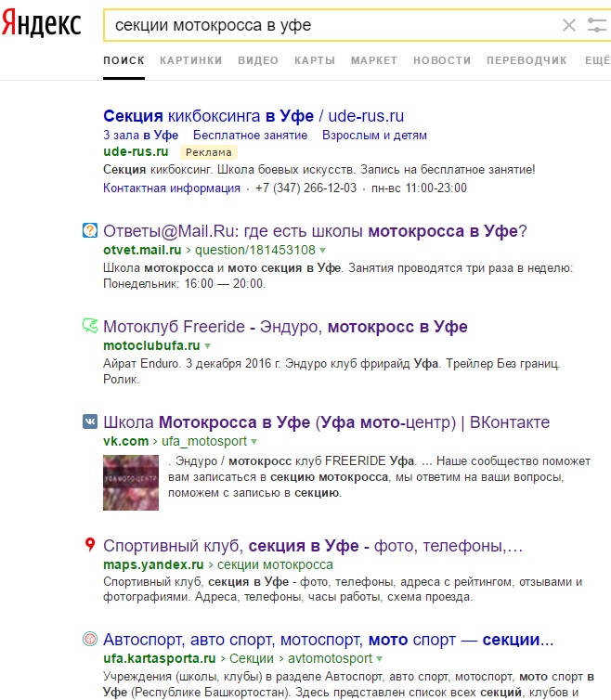Click the ufa.kartasporta.ru green domain
611x700 pixels.
pos(159,658)
